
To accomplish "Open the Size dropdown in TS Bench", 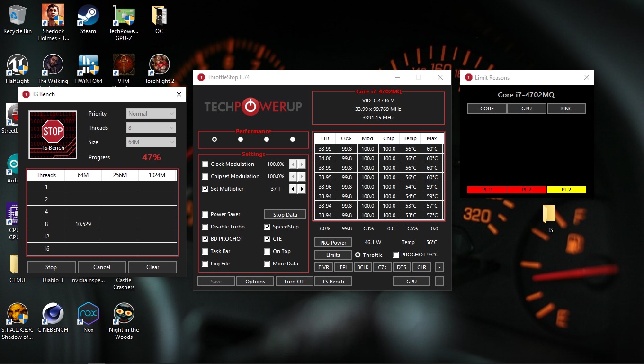I will click(x=152, y=142).
